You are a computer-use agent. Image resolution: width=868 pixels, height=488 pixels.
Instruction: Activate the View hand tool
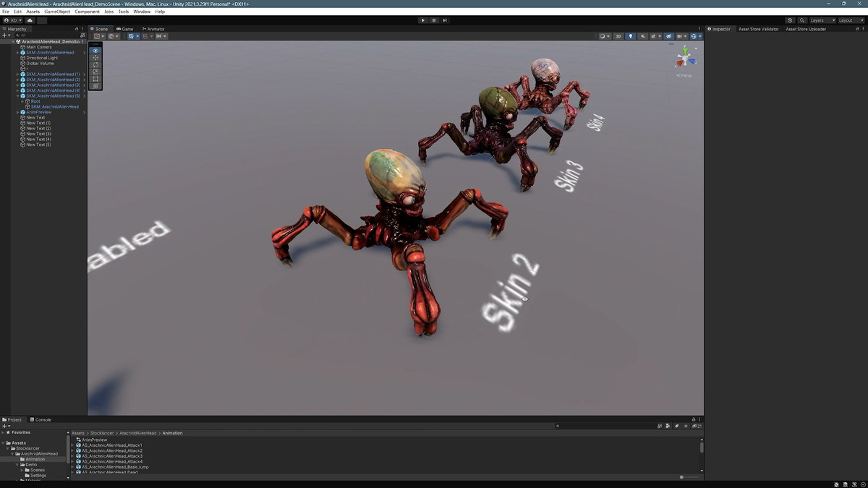pyautogui.click(x=95, y=51)
